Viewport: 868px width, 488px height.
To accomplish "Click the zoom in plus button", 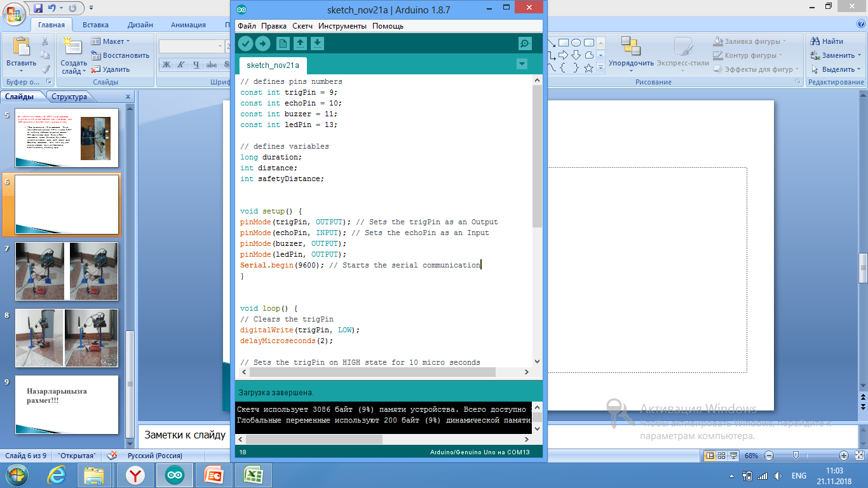I will click(843, 456).
